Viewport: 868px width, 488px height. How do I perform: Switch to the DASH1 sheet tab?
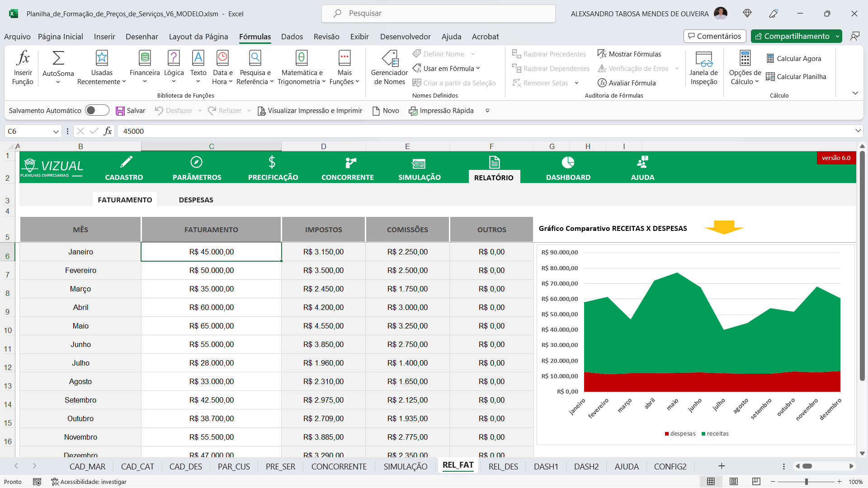tap(546, 467)
